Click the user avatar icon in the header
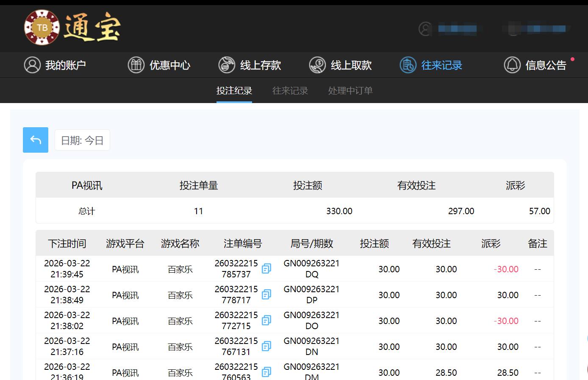Screen dimensions: 588x380 coord(425,30)
